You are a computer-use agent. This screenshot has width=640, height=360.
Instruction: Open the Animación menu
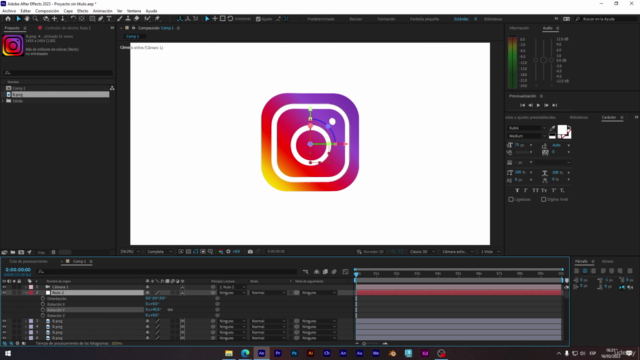102,11
